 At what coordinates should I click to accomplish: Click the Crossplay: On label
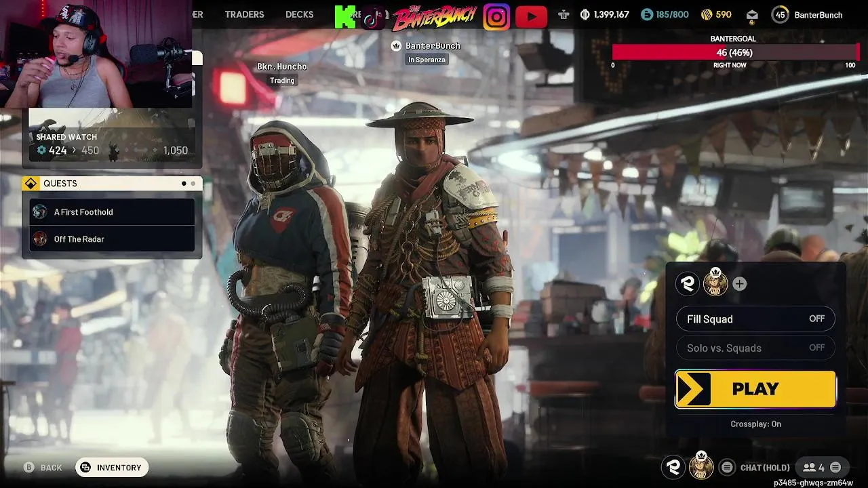755,424
